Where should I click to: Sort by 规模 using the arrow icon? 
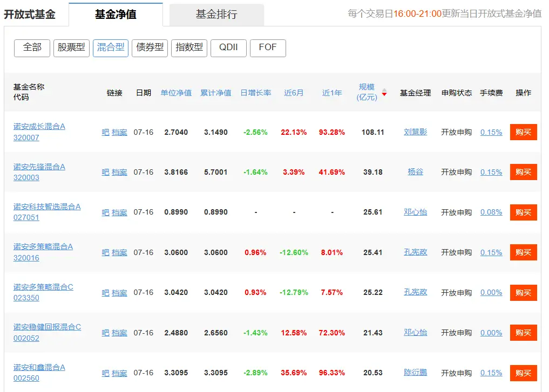[x=384, y=92]
